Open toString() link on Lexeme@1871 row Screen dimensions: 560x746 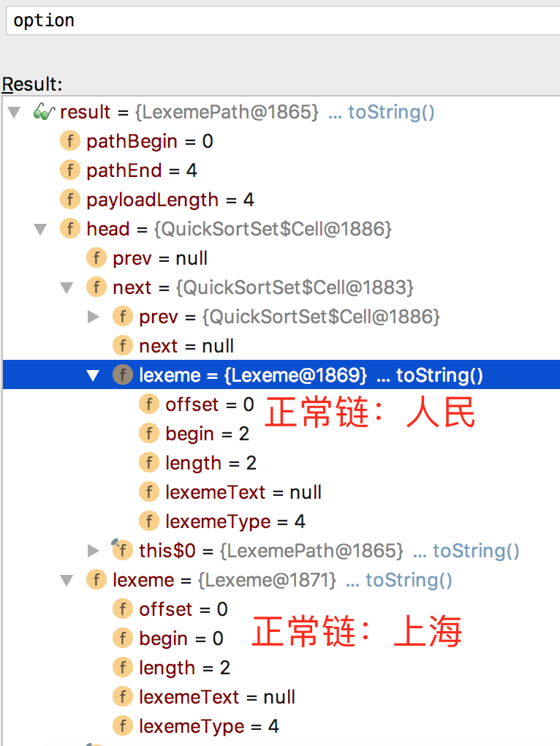pos(409,580)
